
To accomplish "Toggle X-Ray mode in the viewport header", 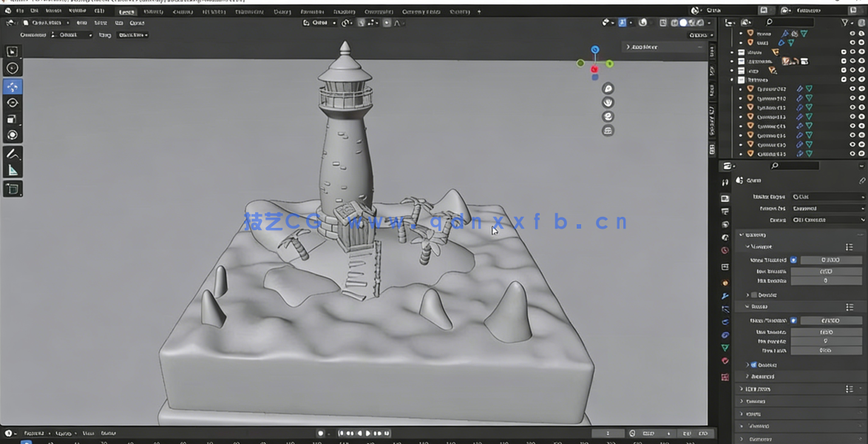I will point(664,22).
